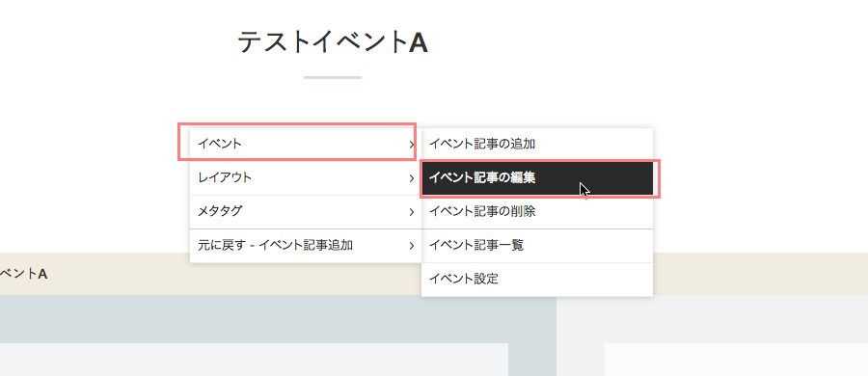Click the breadcrumb text ending in ベントA
868x376 pixels.
23,274
